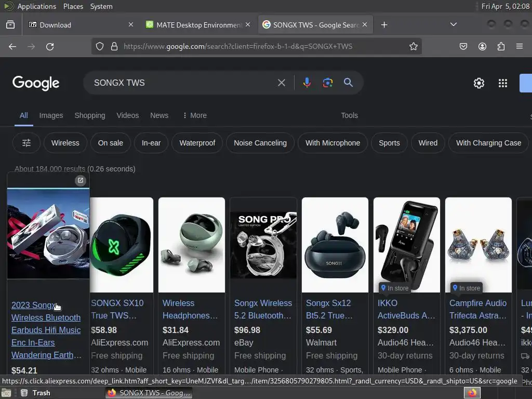This screenshot has height=399, width=532.
Task: Select the Videos search tab
Action: coord(128,115)
